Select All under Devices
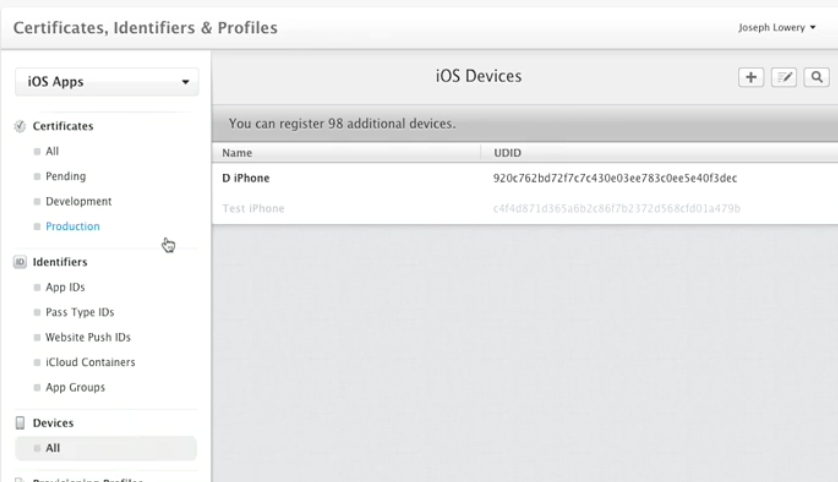 [52, 449]
